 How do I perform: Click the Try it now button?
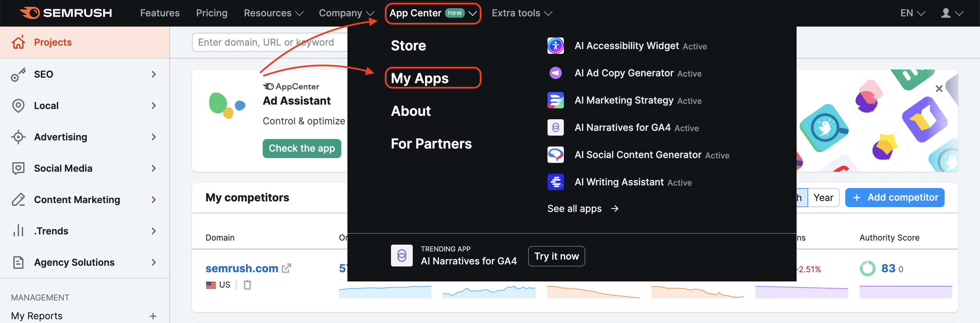556,256
